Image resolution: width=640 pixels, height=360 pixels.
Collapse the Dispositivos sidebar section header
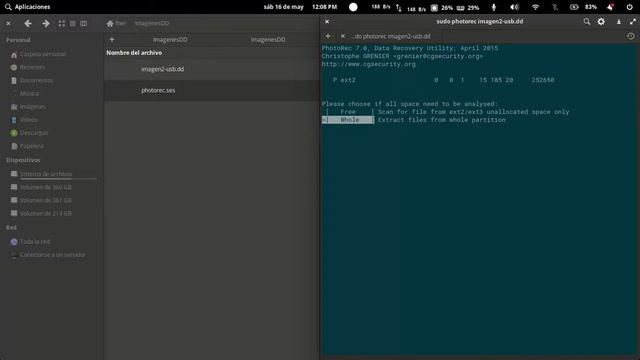click(23, 160)
